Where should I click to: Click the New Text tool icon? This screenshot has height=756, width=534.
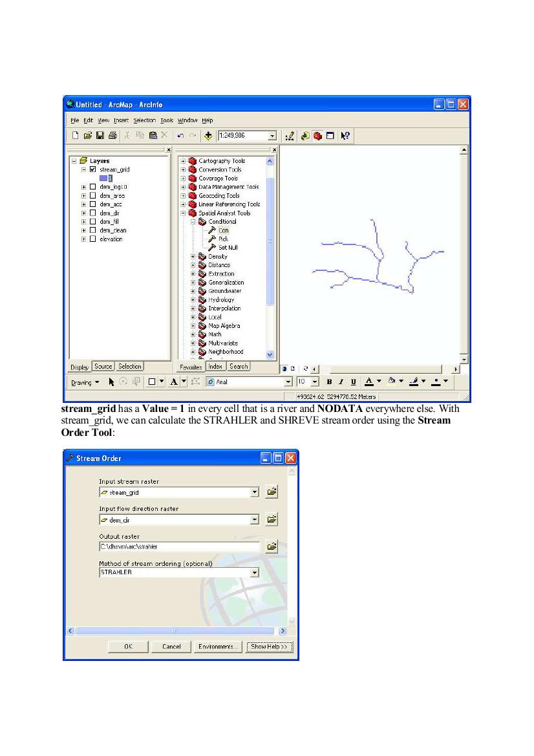[x=173, y=382]
